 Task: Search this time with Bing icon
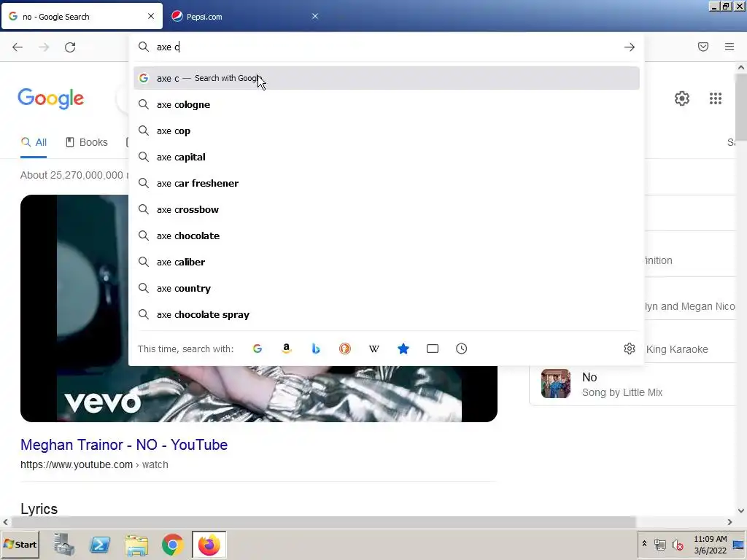tap(315, 349)
